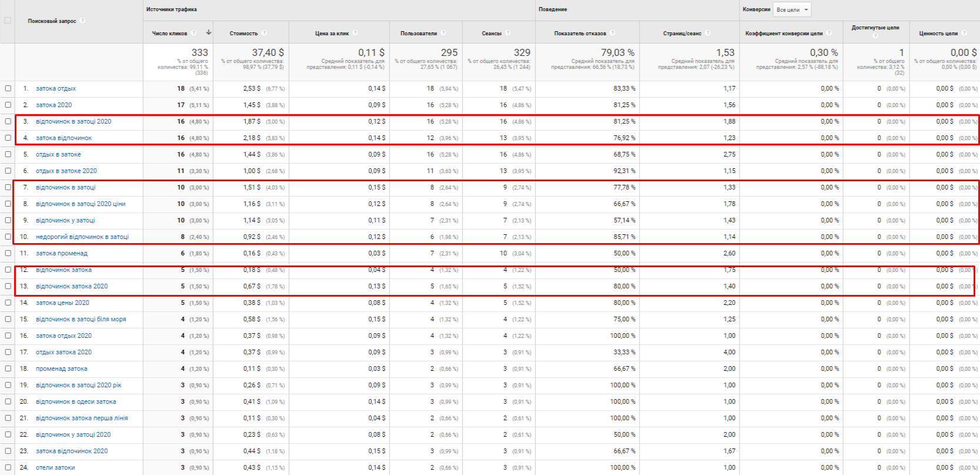Check the box for row затока 2020
This screenshot has width=980, height=475.
8,105
